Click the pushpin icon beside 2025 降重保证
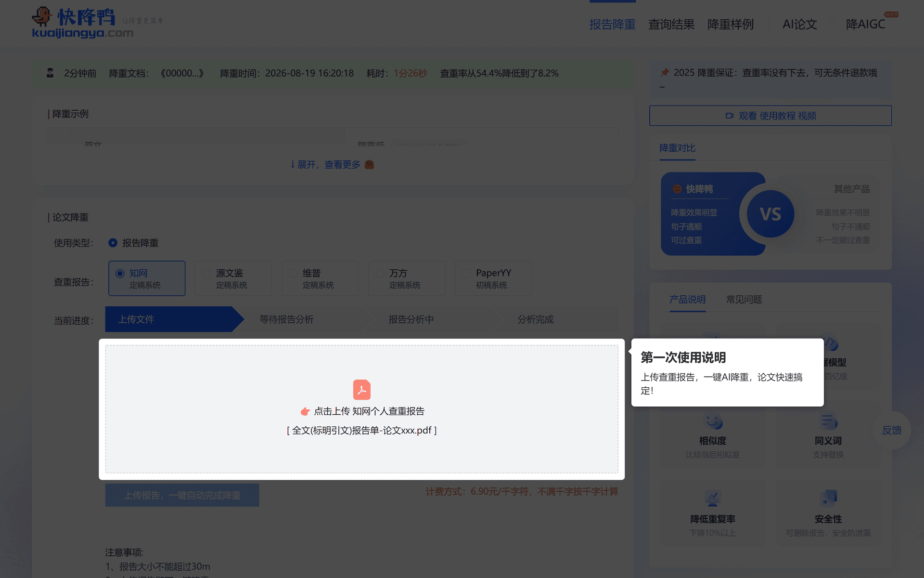 coord(665,73)
